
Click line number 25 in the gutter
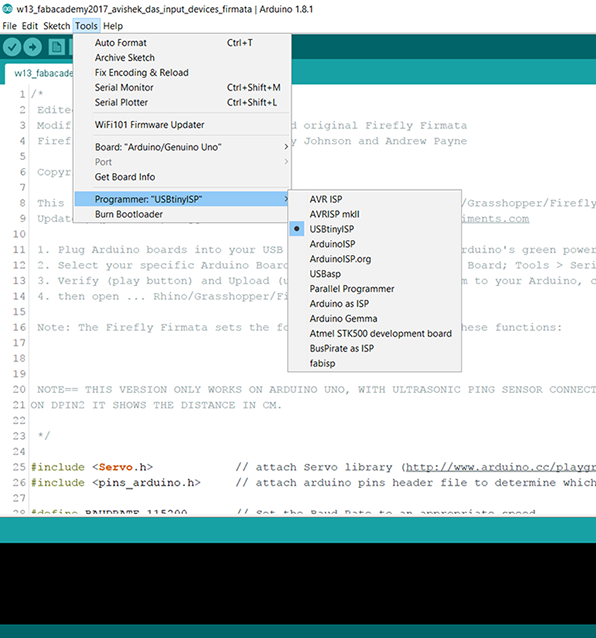pyautogui.click(x=19, y=467)
